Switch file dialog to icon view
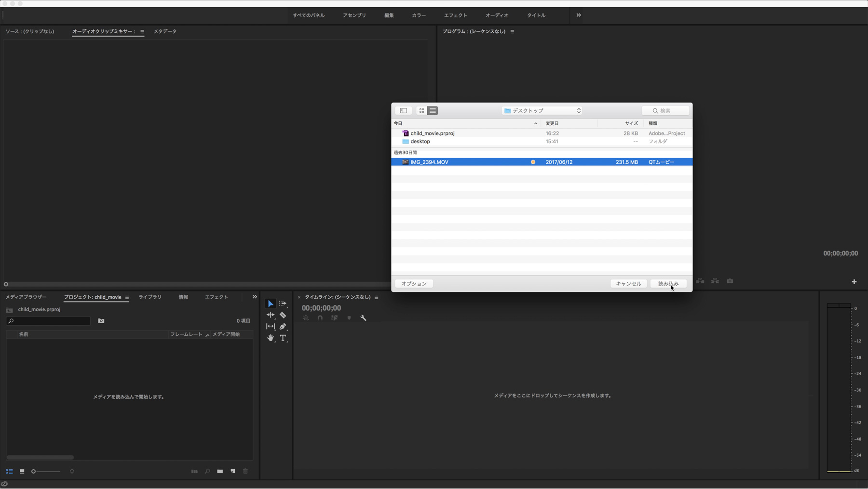The image size is (868, 489). 421,111
